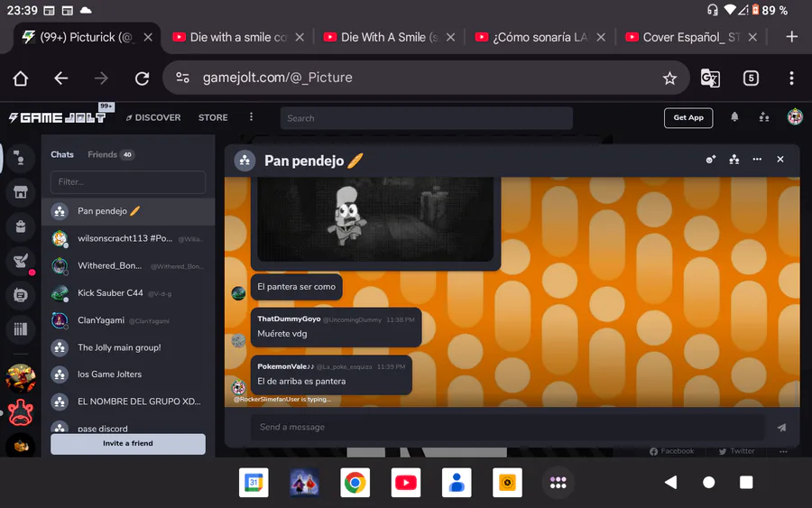Open EL NOMBRE DEL GRUPO XD... chat
The width and height of the screenshot is (812, 508).
[128, 402]
